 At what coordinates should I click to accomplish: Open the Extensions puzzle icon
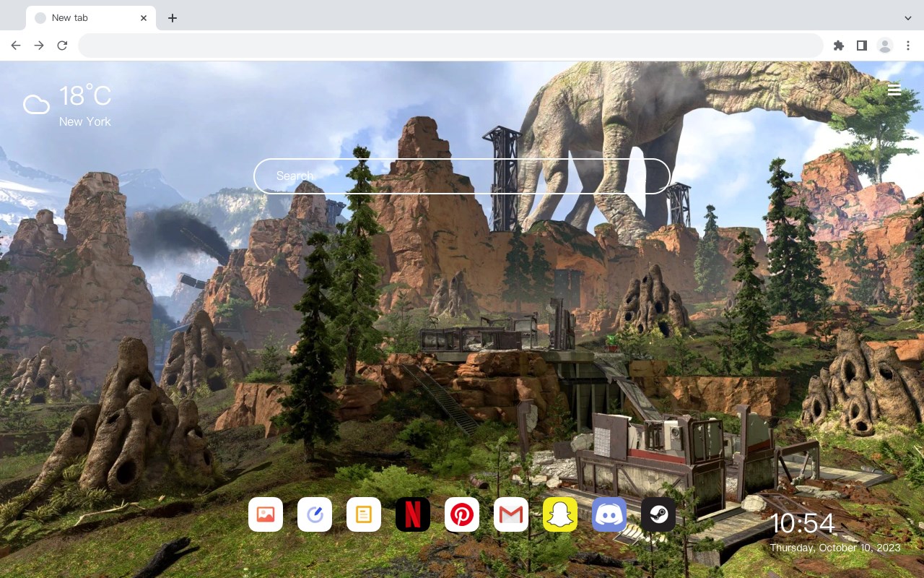tap(839, 46)
